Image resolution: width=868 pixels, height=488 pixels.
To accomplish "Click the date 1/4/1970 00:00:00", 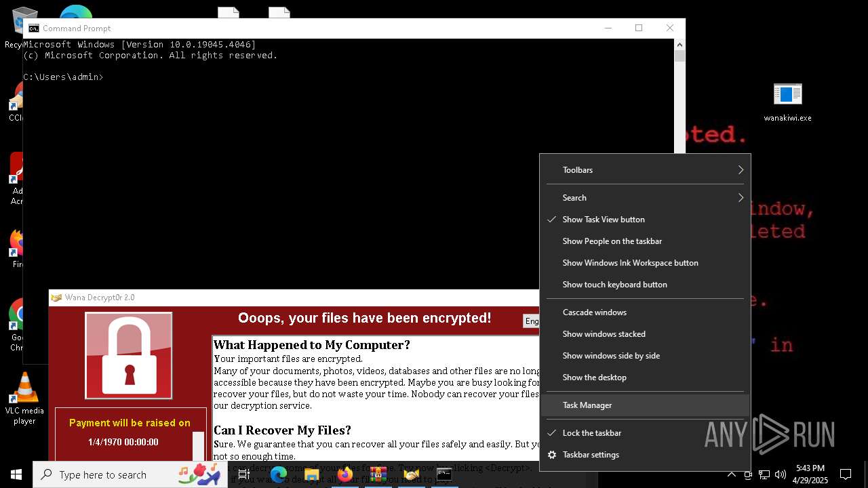I will tap(123, 442).
